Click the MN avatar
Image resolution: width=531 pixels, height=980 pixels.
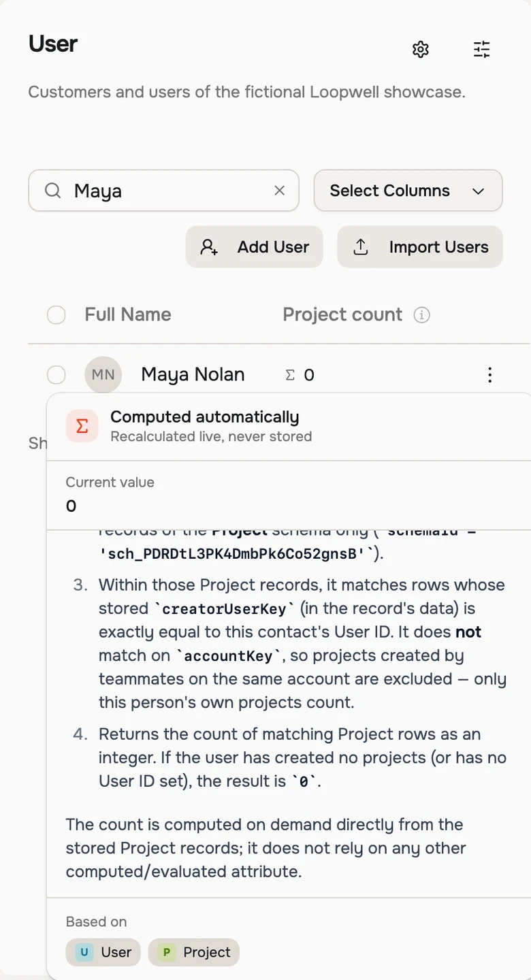click(x=103, y=375)
